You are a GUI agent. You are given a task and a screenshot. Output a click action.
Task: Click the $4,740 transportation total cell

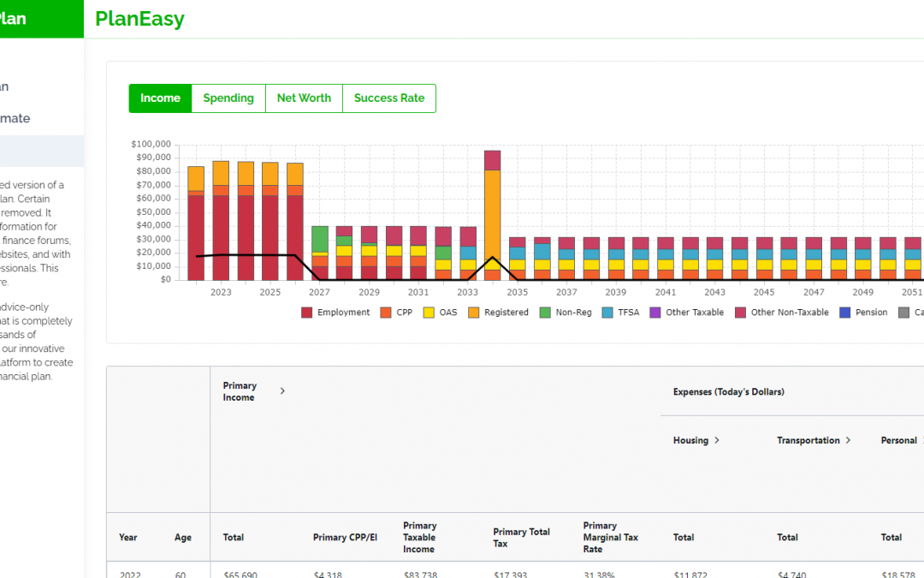(x=791, y=575)
